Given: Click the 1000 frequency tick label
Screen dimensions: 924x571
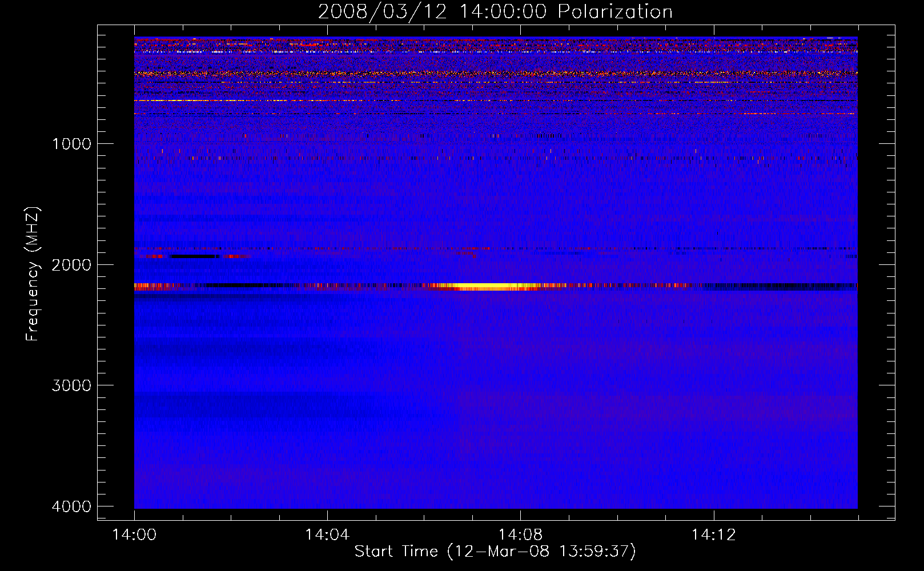Looking at the screenshot, I should 71,143.
